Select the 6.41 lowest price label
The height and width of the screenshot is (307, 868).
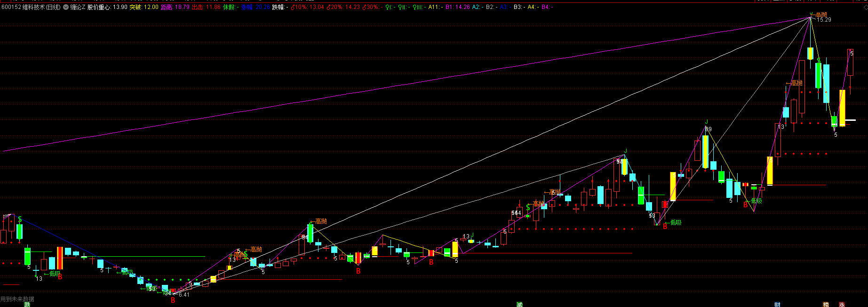tap(184, 295)
